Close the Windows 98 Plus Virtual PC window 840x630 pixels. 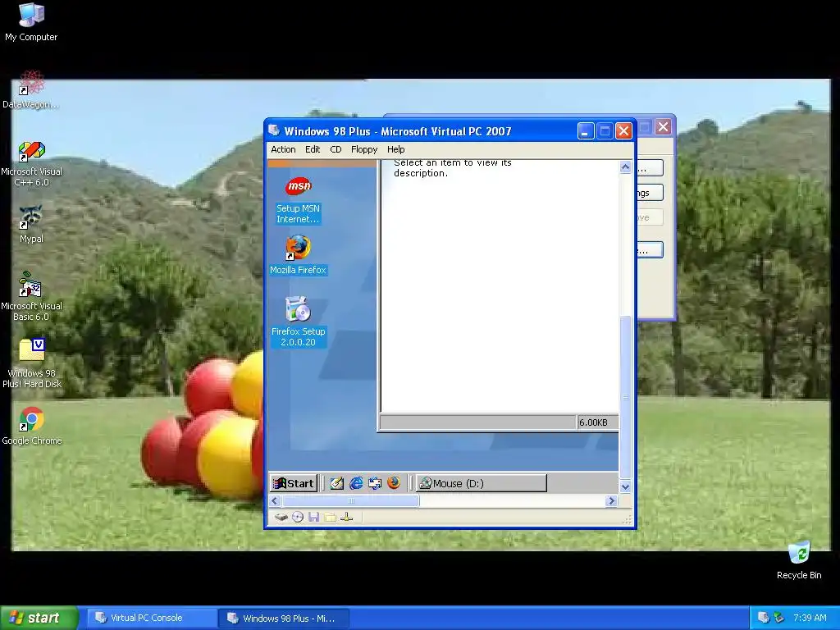point(623,131)
